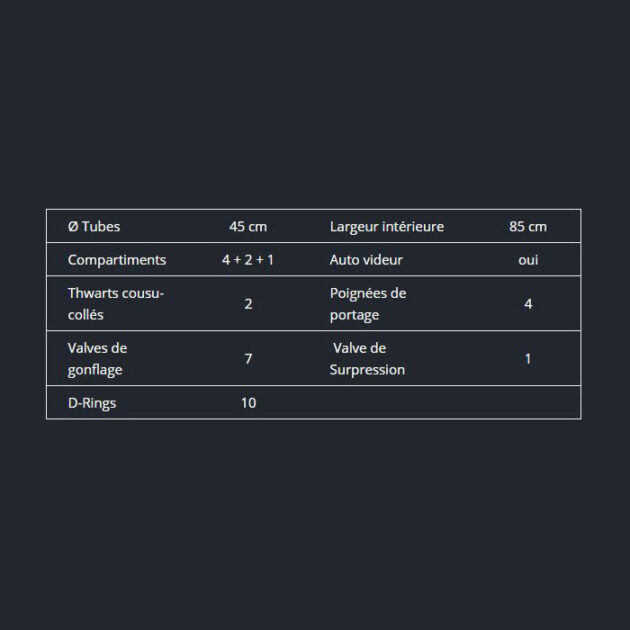Select the value 2 beside Thwarts cousu-collés
Image resolution: width=630 pixels, height=630 pixels.
point(248,304)
